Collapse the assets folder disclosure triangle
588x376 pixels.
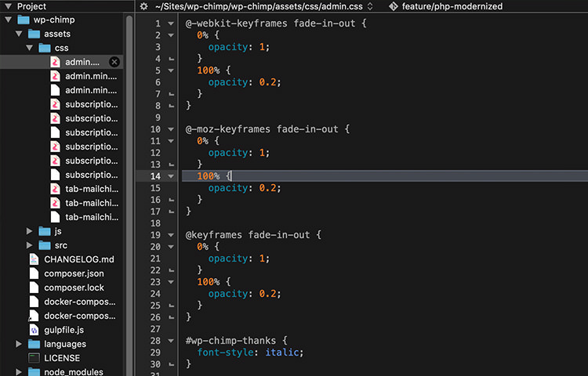19,34
